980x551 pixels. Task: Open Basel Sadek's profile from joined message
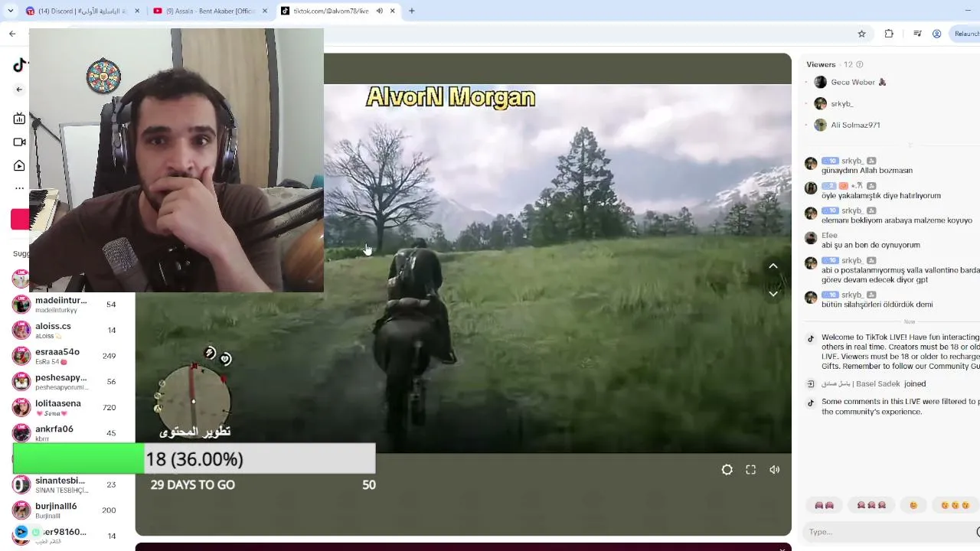pos(861,383)
